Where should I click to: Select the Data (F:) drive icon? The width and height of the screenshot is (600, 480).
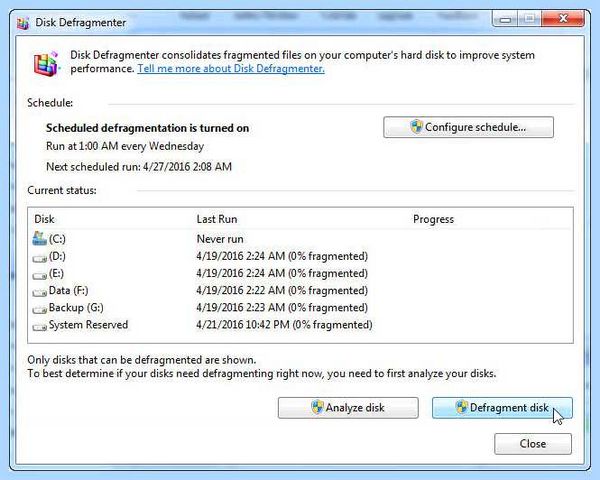pos(39,293)
